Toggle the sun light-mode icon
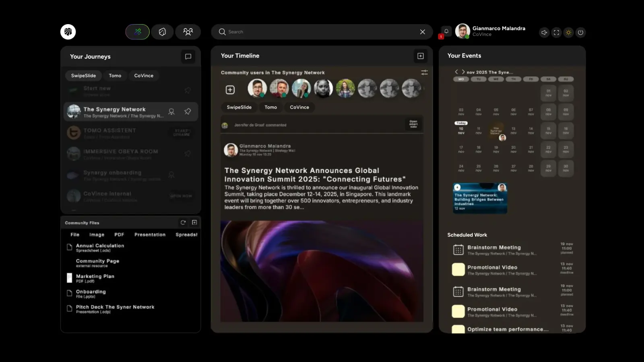This screenshot has width=644, height=362. (568, 33)
